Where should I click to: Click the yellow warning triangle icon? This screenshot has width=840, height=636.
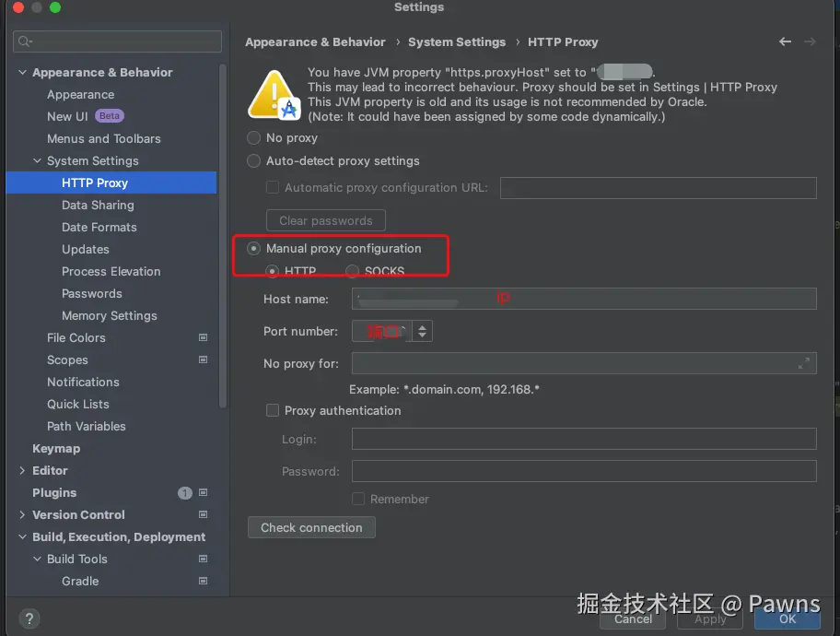pyautogui.click(x=274, y=95)
